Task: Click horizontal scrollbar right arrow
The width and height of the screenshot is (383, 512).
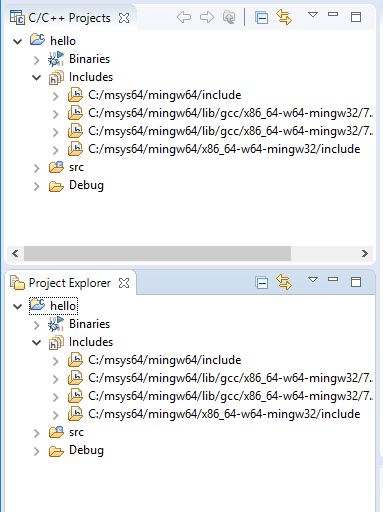Action: pyautogui.click(x=365, y=253)
